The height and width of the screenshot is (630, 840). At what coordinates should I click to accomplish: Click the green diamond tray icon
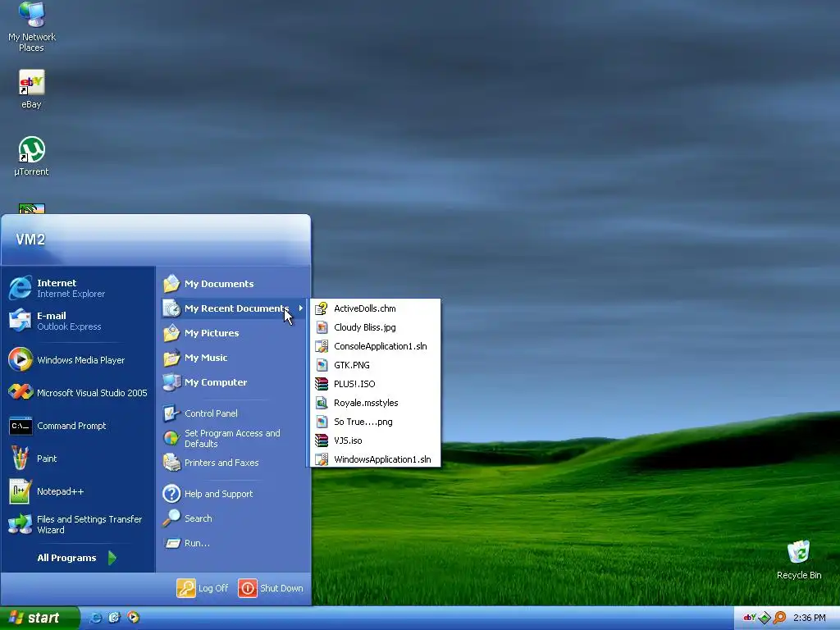coord(765,618)
